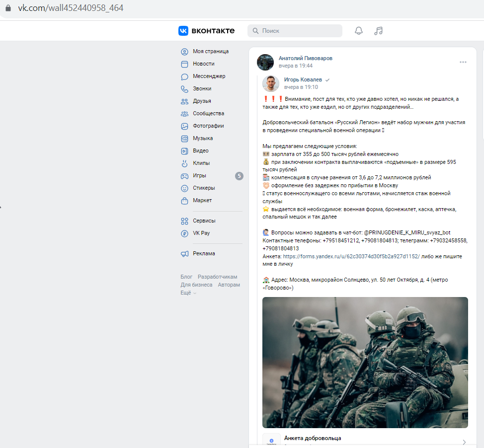Click the Видео play icon
This screenshot has width=484, height=448.
point(184,151)
